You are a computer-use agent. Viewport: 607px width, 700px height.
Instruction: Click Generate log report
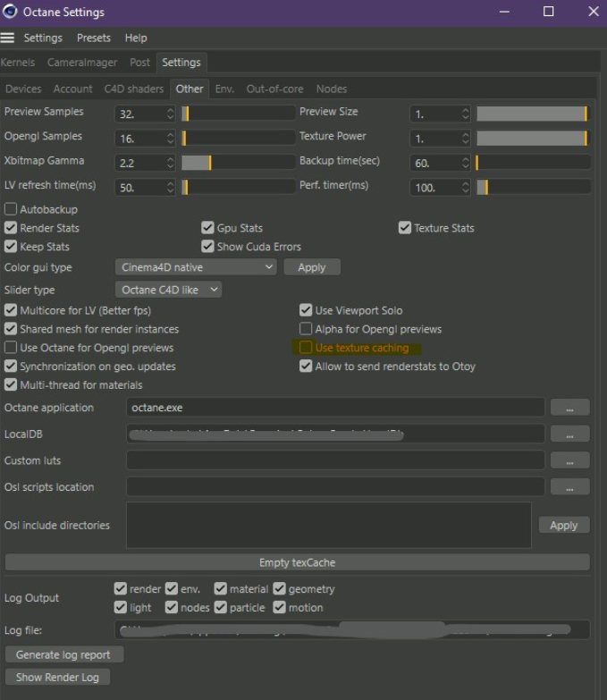click(x=64, y=655)
